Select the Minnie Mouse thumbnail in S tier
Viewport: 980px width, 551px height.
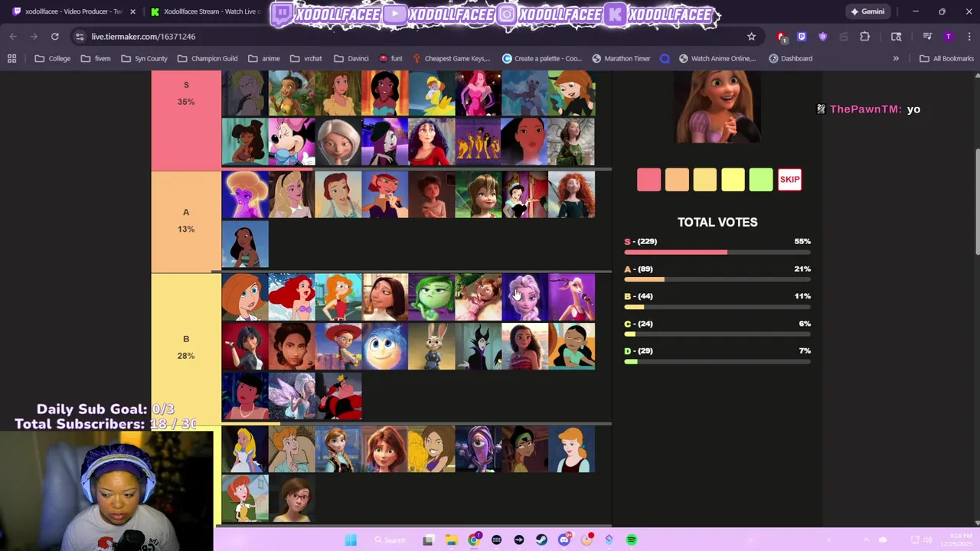tap(292, 142)
